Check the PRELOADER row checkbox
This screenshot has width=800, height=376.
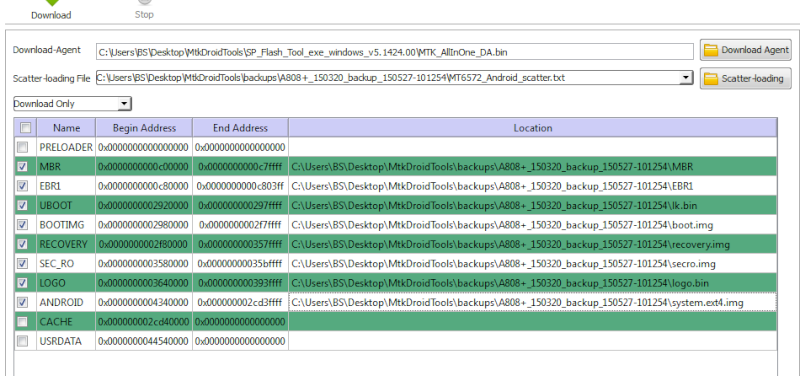(x=22, y=147)
